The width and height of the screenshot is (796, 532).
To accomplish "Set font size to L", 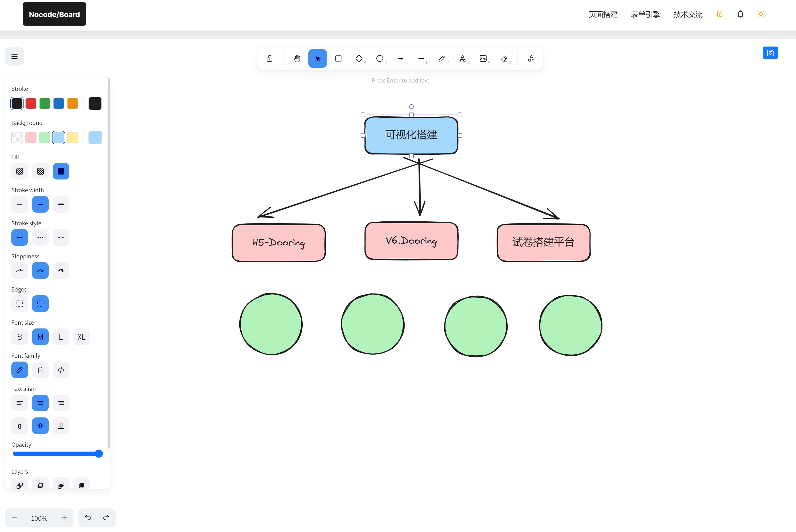I will coord(61,336).
